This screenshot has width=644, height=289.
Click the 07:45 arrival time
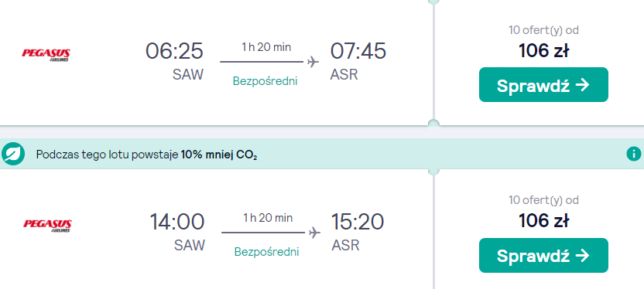click(358, 51)
